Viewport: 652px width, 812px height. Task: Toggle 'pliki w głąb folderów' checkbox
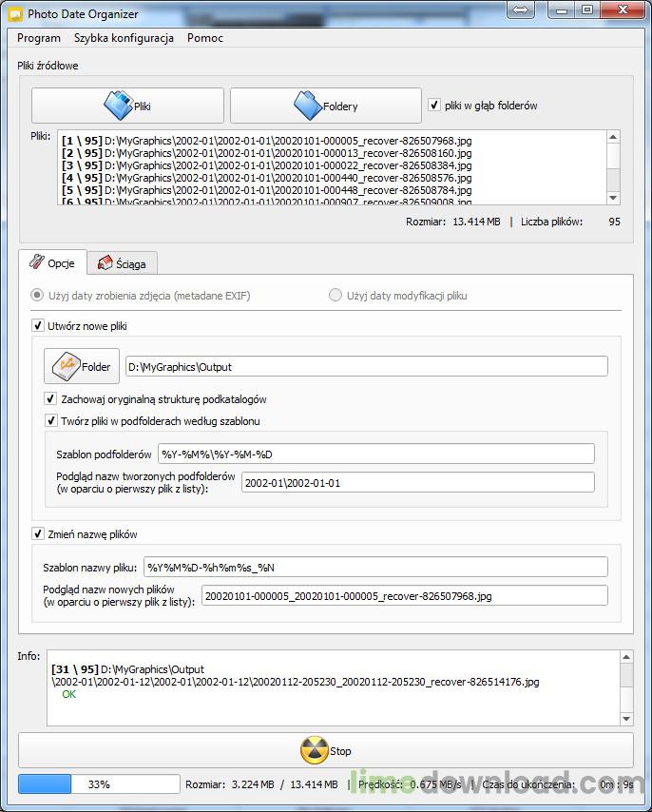point(435,106)
